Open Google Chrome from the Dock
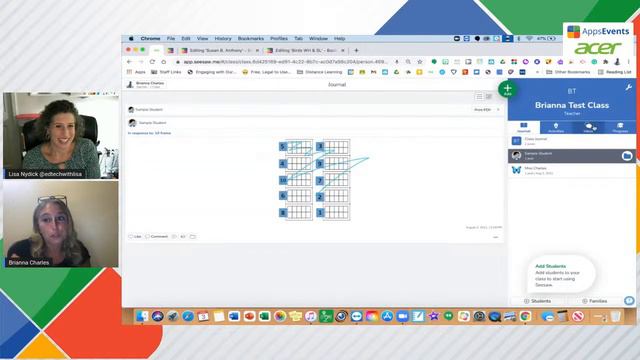Screen dimensions: 640x360 [525, 316]
